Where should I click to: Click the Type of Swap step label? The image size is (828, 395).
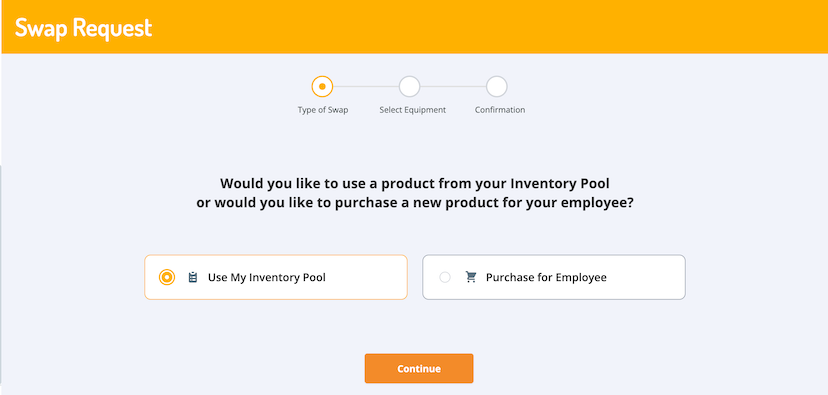pyautogui.click(x=323, y=110)
